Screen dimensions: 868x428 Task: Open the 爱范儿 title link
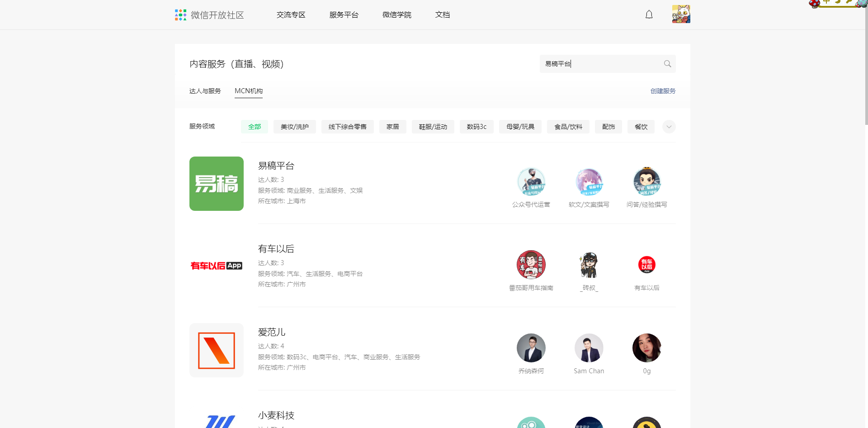click(272, 332)
